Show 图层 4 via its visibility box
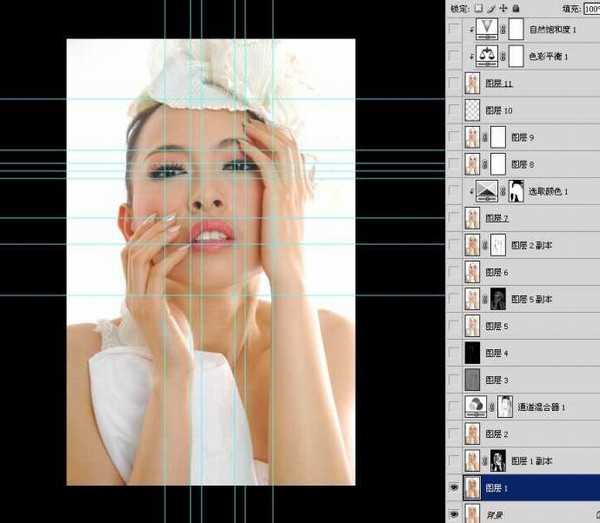The height and width of the screenshot is (523, 600). 456,353
